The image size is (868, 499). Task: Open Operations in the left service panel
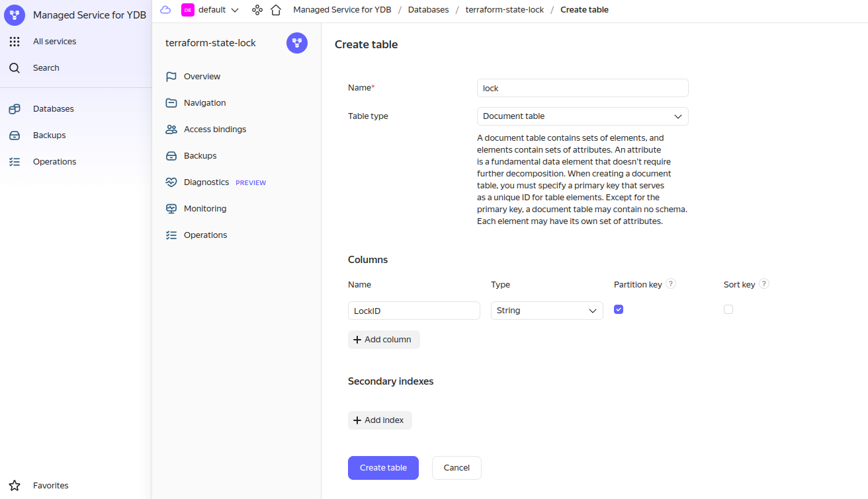[x=54, y=161]
